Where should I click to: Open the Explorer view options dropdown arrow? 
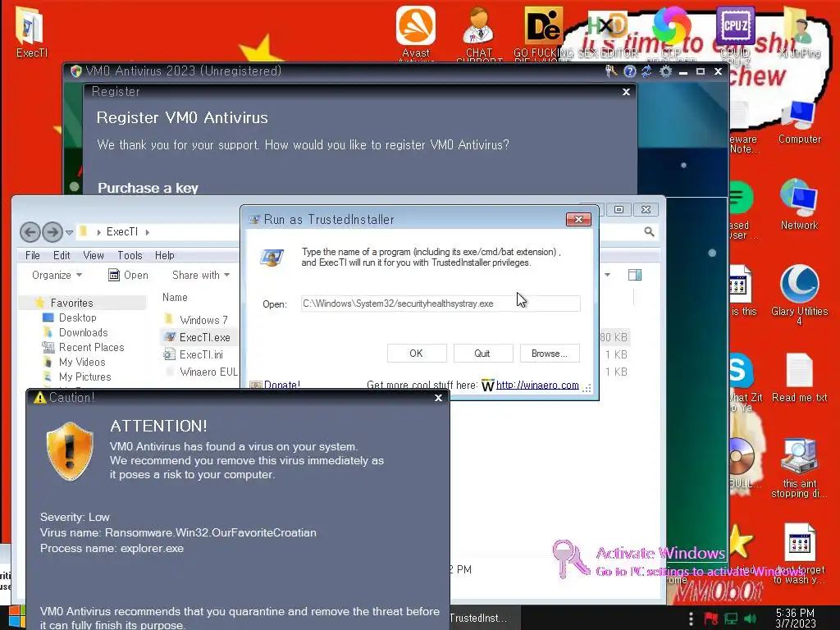point(608,275)
